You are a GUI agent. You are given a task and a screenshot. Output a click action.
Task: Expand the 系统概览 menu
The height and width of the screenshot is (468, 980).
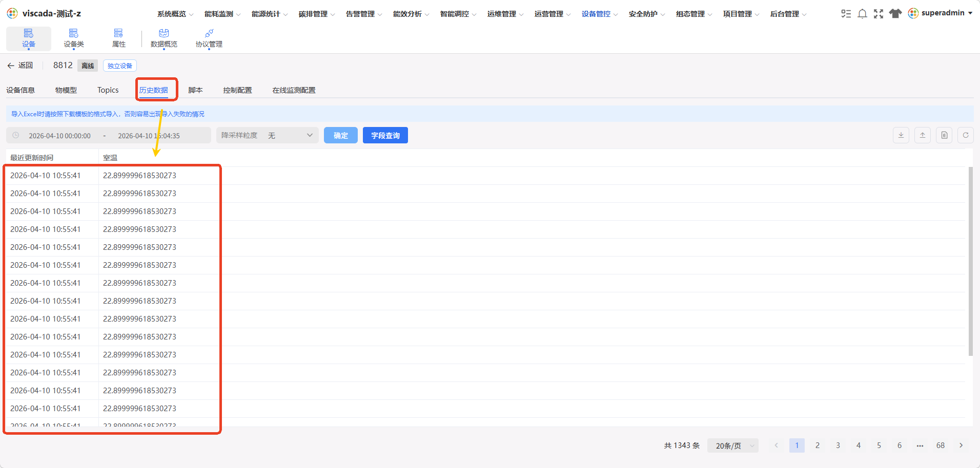(175, 14)
